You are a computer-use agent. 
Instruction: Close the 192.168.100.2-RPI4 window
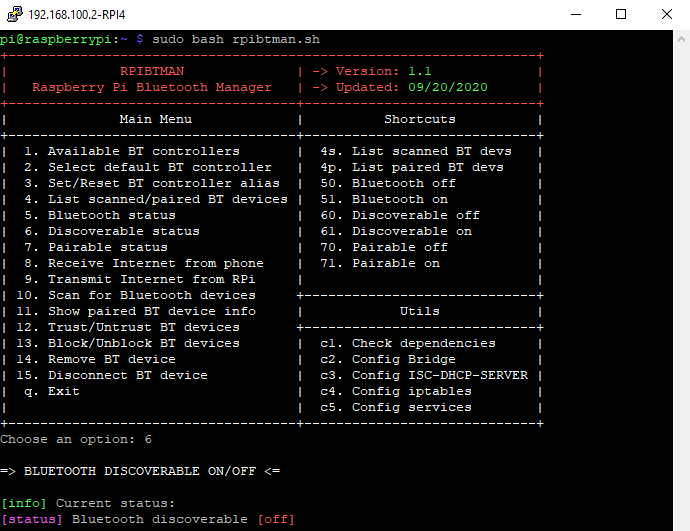point(667,15)
